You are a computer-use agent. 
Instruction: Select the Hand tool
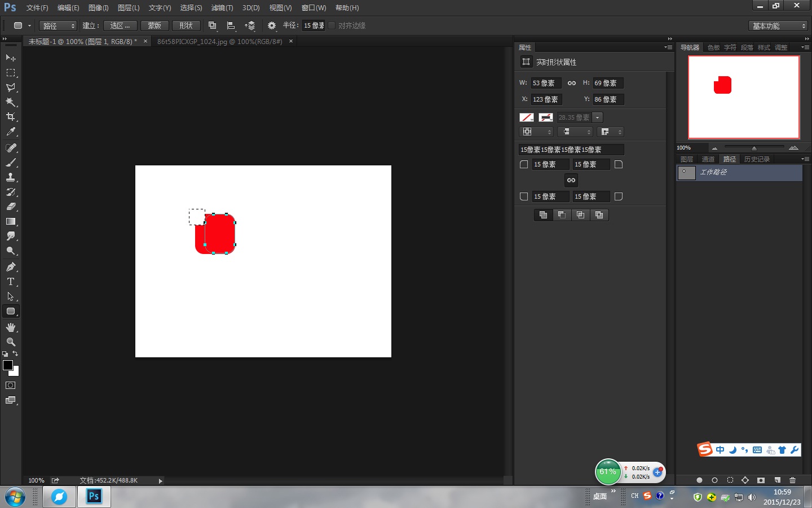[x=11, y=327]
